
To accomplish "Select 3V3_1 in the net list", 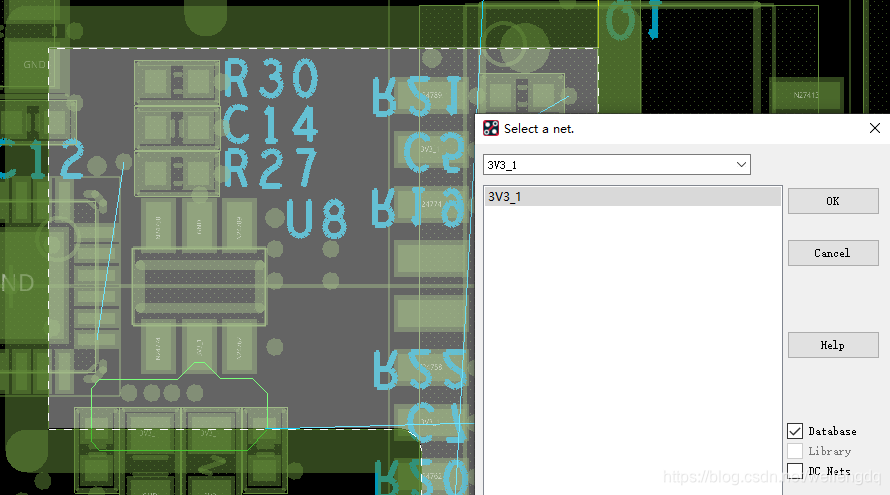I will (x=633, y=196).
